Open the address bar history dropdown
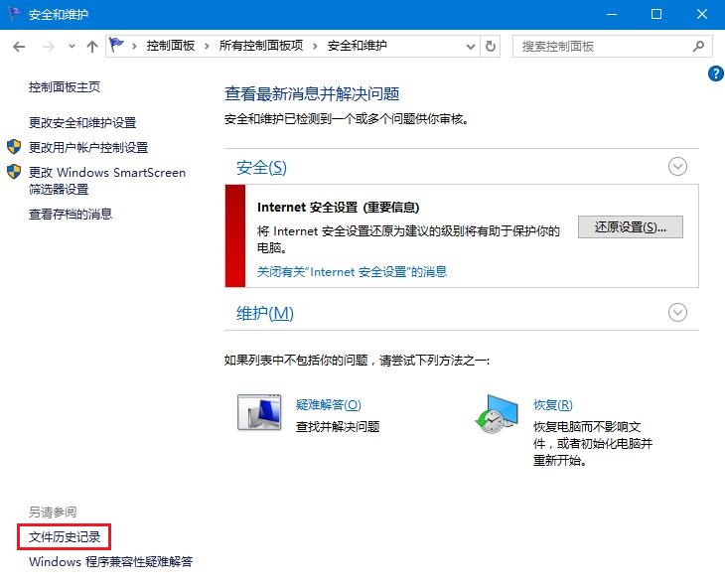Viewport: 725px width, 588px height. 471,47
